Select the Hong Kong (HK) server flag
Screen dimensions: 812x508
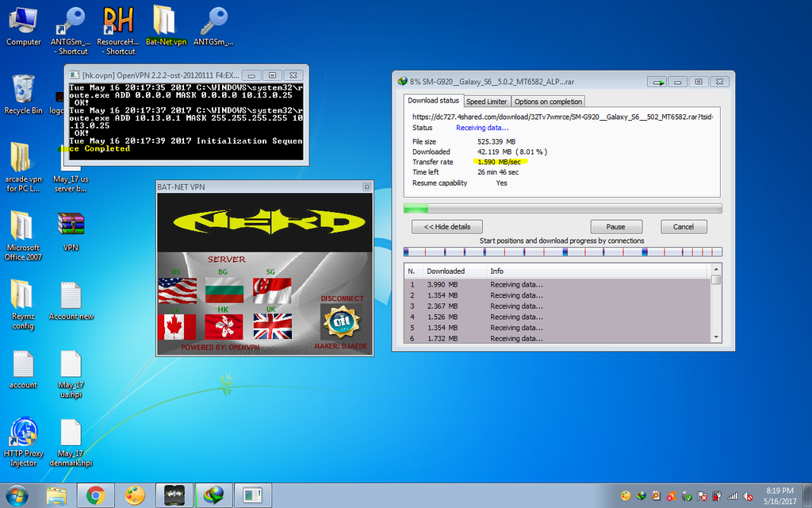pos(224,326)
